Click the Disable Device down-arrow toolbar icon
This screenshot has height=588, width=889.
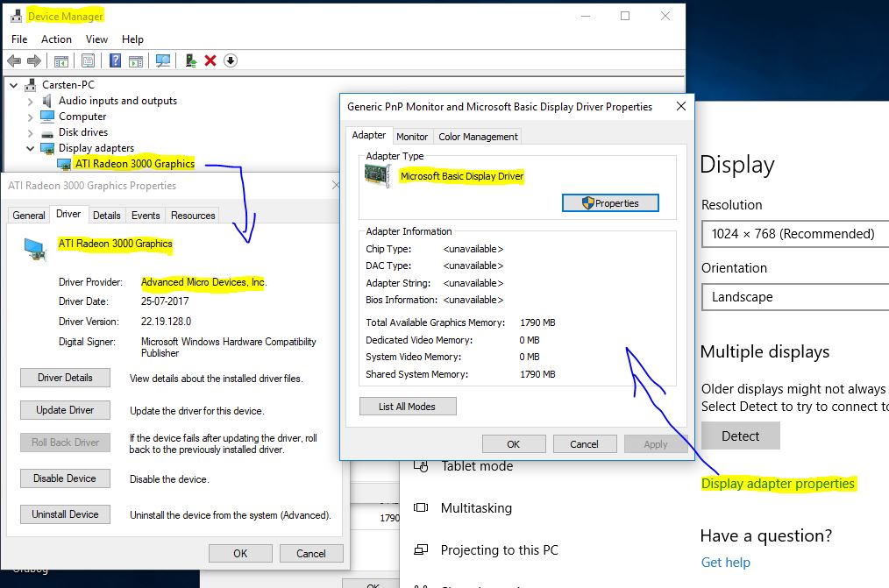click(x=231, y=60)
